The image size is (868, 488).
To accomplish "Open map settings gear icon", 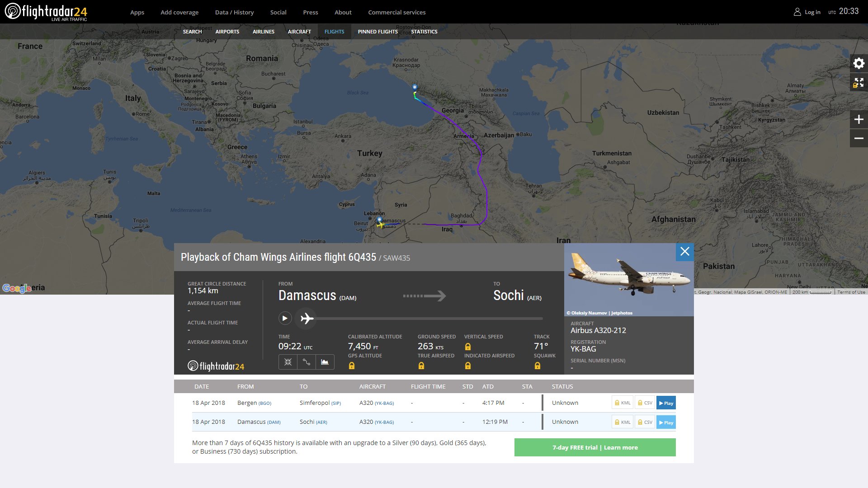I will 859,63.
